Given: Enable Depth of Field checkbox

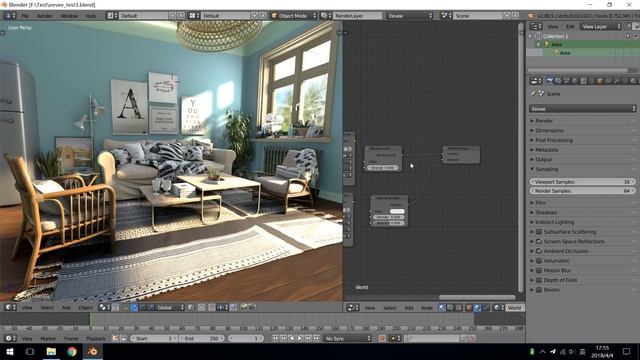Looking at the screenshot, I should pyautogui.click(x=539, y=280).
